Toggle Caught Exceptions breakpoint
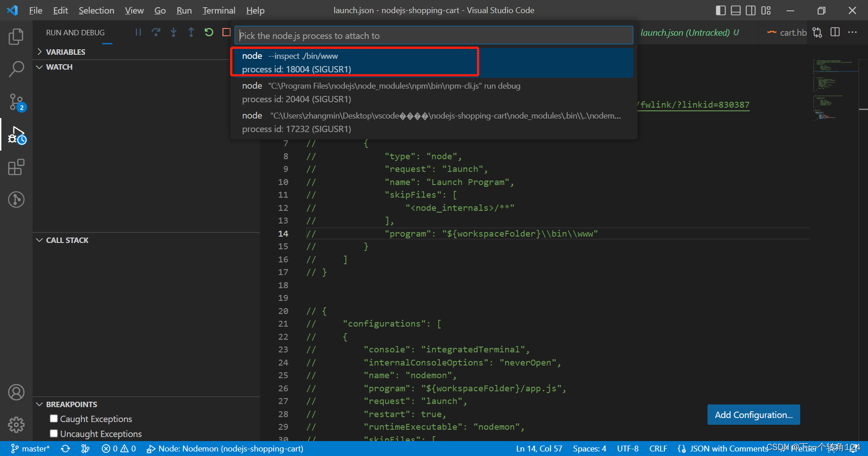868x456 pixels. pos(54,418)
